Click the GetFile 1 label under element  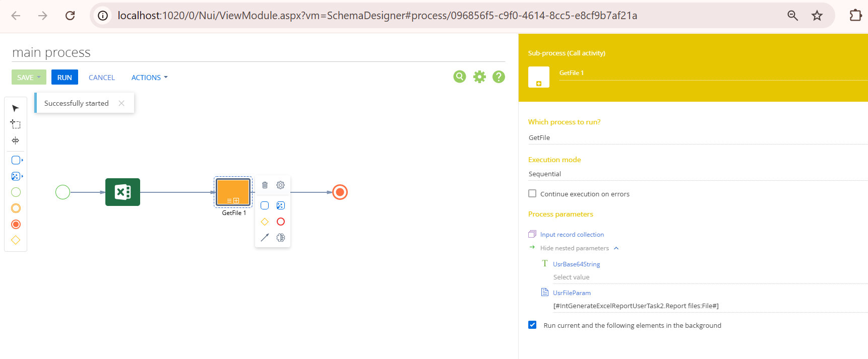234,213
